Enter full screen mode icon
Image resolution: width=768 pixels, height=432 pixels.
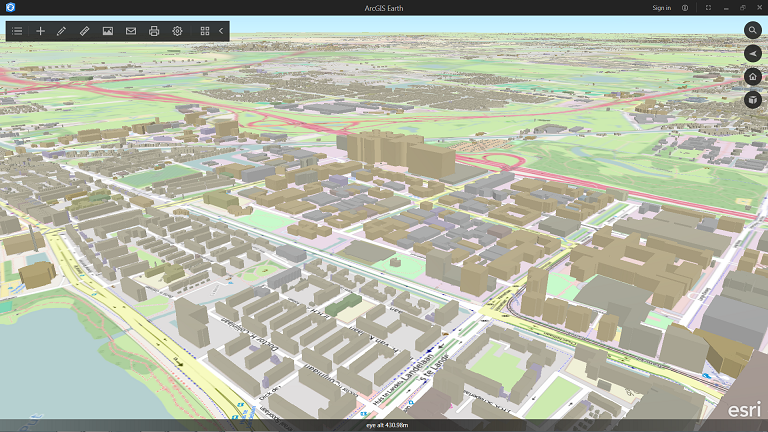708,8
